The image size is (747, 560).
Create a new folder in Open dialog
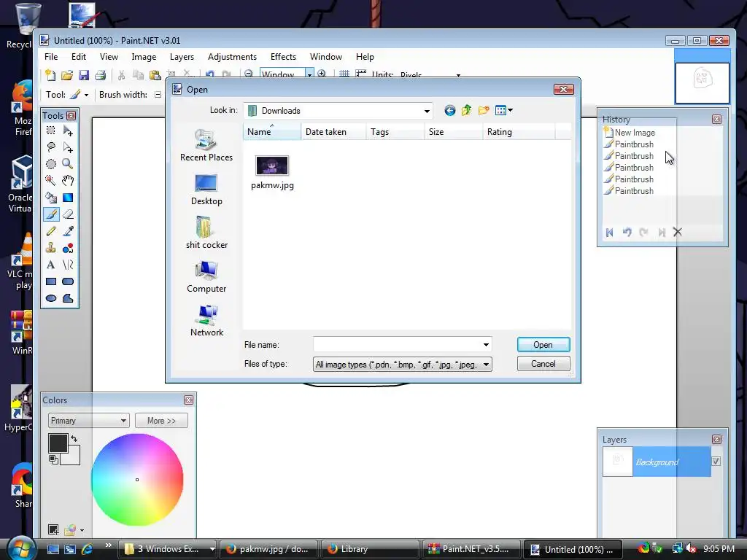pos(484,111)
